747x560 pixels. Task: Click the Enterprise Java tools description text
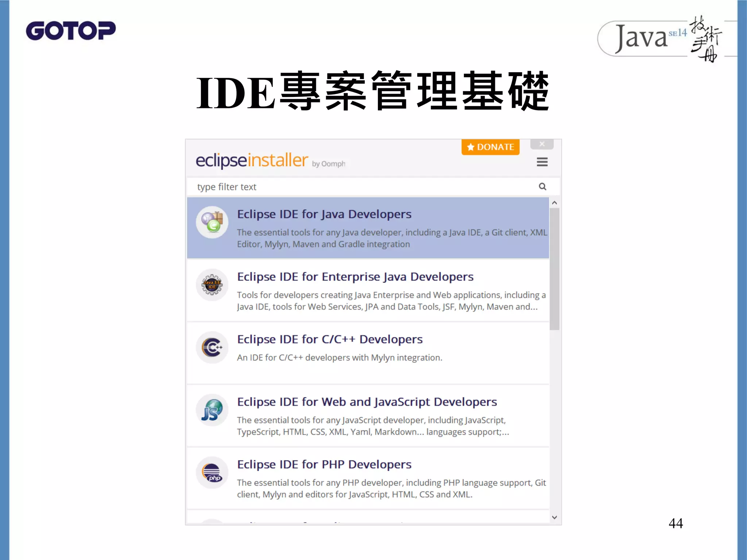coord(391,301)
